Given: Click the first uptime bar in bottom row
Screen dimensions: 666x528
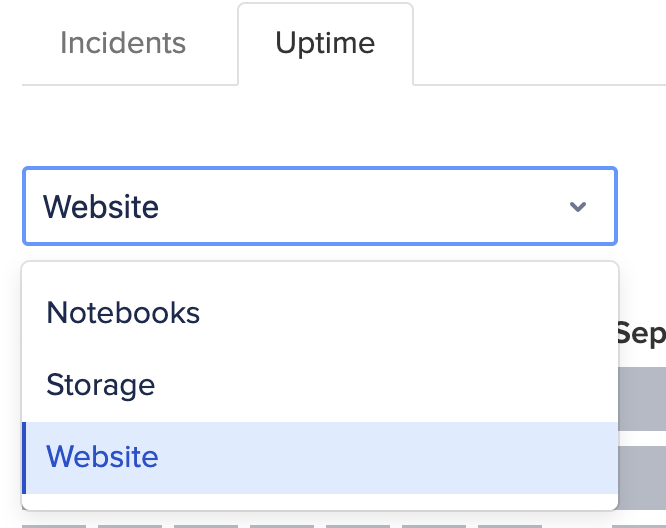Looking at the screenshot, I should tap(54, 524).
